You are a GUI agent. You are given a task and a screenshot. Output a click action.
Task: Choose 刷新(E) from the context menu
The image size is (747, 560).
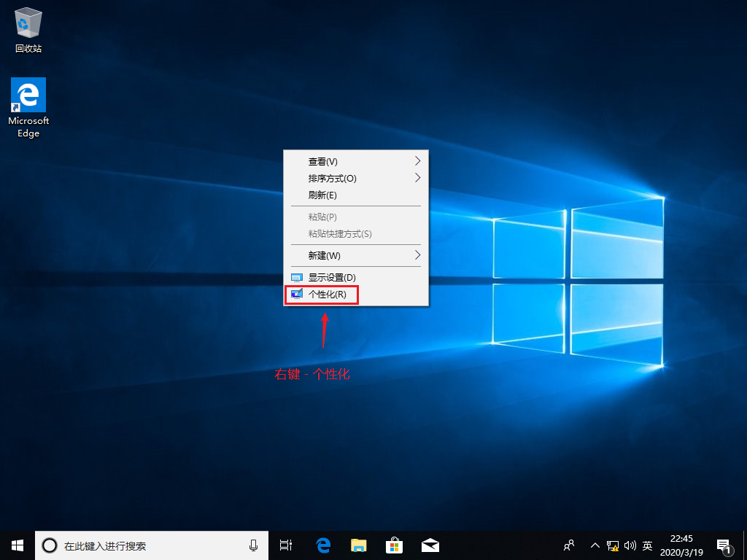click(x=322, y=195)
